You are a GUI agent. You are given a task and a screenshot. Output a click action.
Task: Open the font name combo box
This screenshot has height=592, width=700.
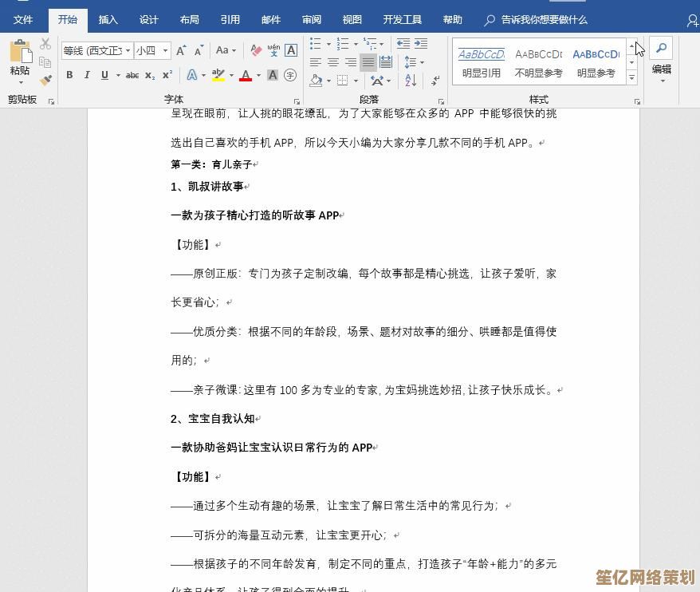pyautogui.click(x=97, y=50)
